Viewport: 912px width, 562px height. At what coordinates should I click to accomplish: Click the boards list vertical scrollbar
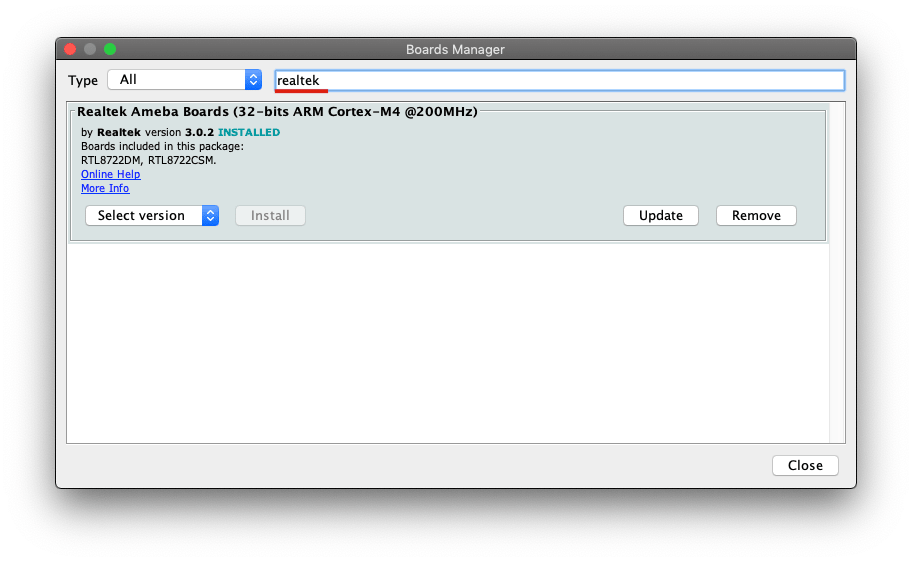837,272
